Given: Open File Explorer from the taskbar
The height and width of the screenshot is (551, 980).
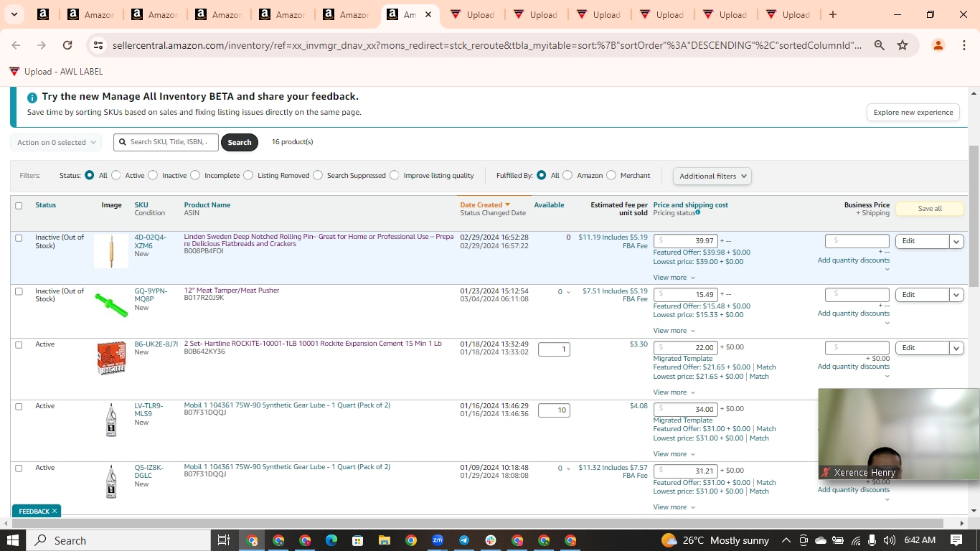Looking at the screenshot, I should 384,540.
